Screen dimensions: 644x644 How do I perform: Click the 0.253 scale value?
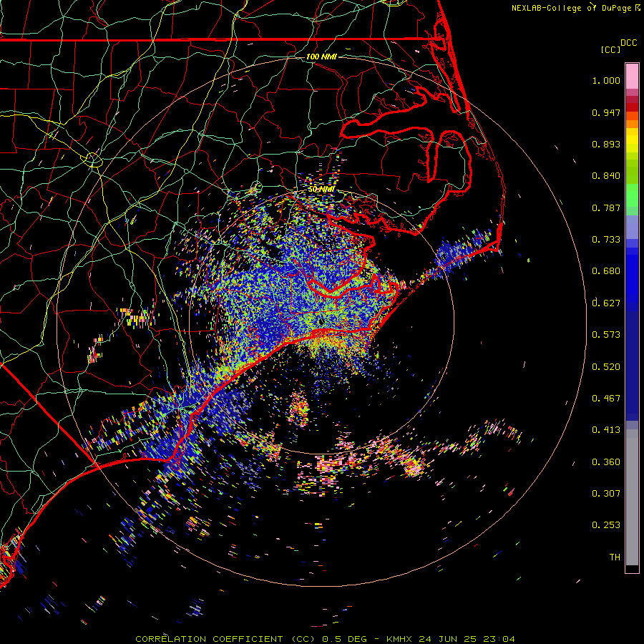[x=606, y=525]
